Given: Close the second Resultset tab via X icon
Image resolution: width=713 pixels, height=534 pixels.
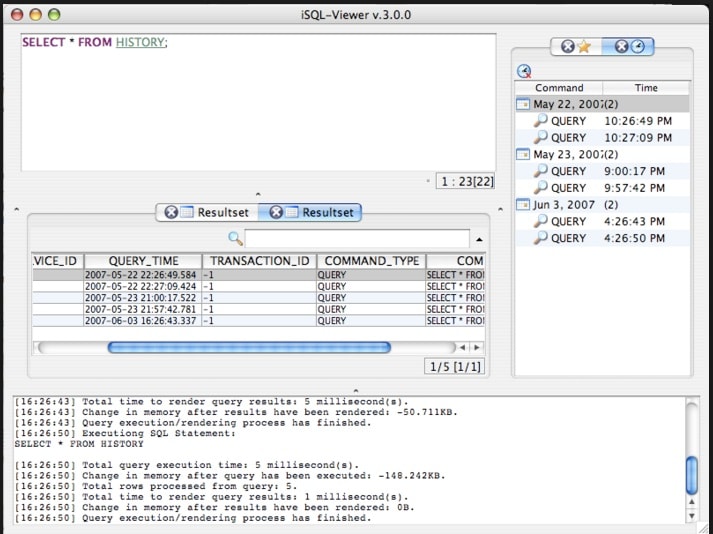Looking at the screenshot, I should point(276,212).
